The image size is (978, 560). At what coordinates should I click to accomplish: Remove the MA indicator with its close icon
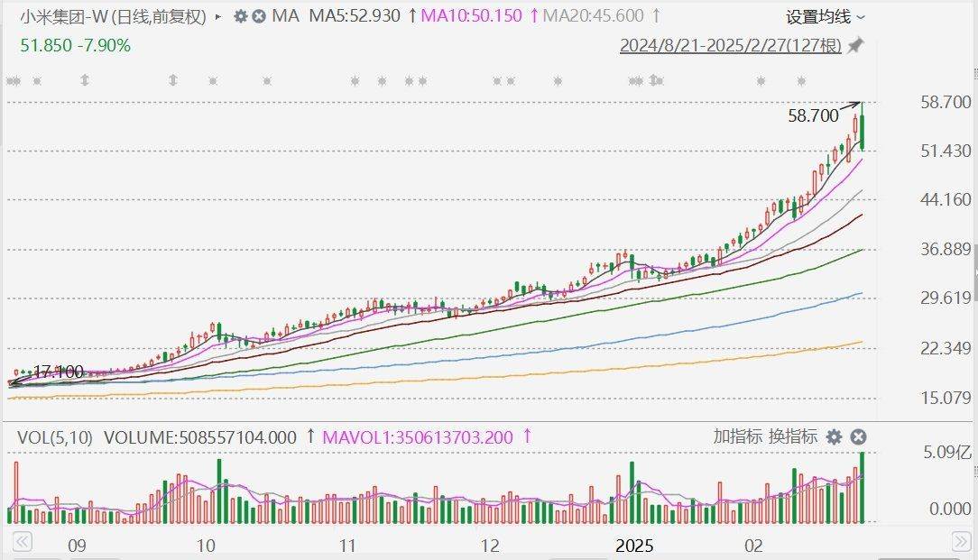[258, 16]
